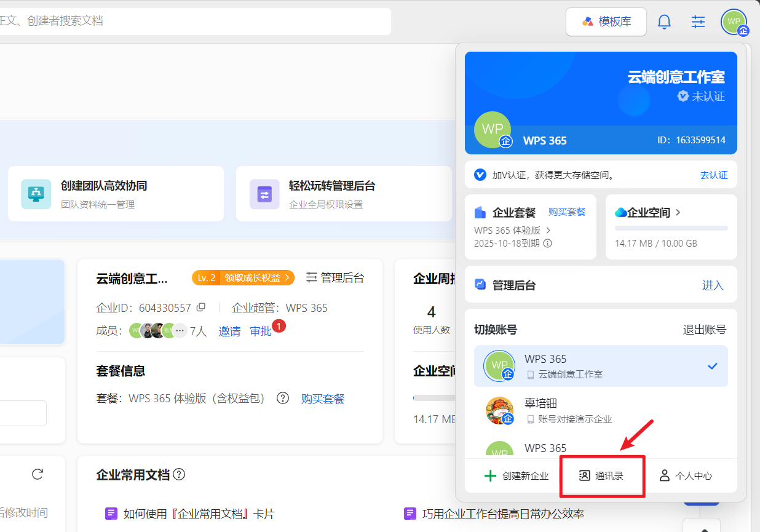
Task: Open 管理后台 next to company name
Action: (335, 277)
